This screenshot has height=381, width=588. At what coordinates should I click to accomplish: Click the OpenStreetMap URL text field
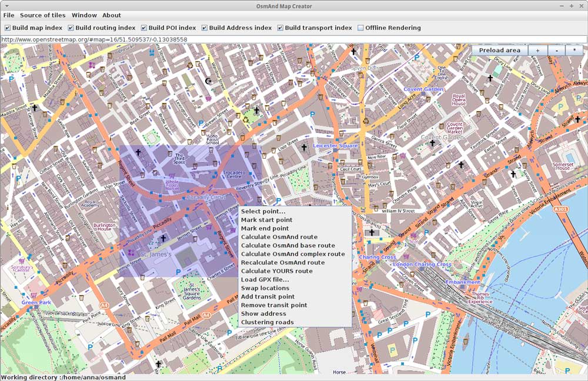(294, 40)
